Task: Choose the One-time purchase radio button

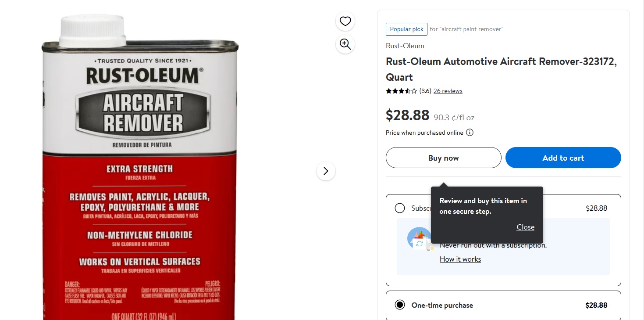Action: pos(400,305)
